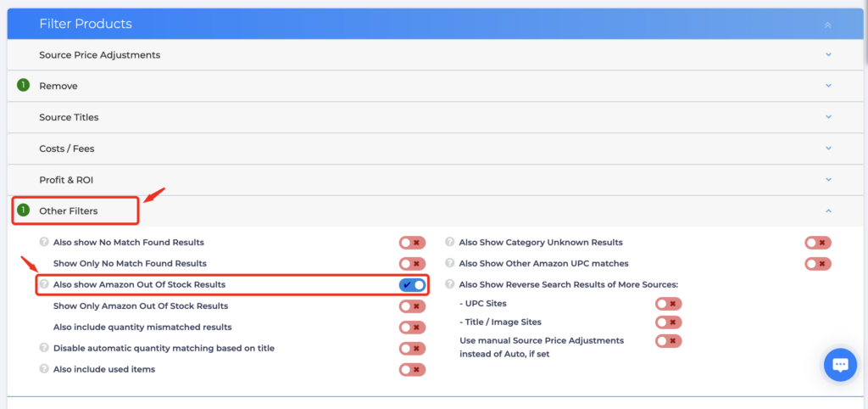Image resolution: width=868 pixels, height=409 pixels.
Task: Expand the Remove section chevron
Action: (x=828, y=86)
